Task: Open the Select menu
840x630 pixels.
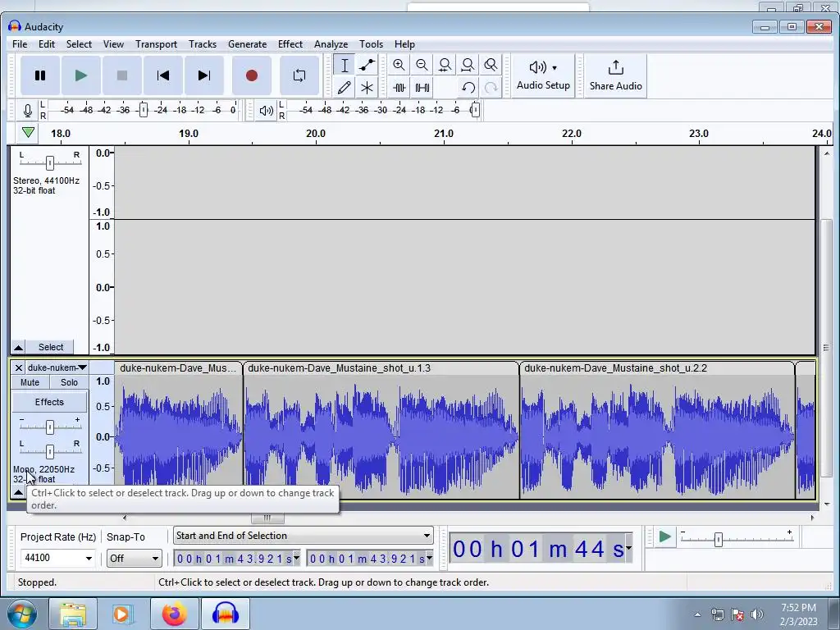Action: 79,44
